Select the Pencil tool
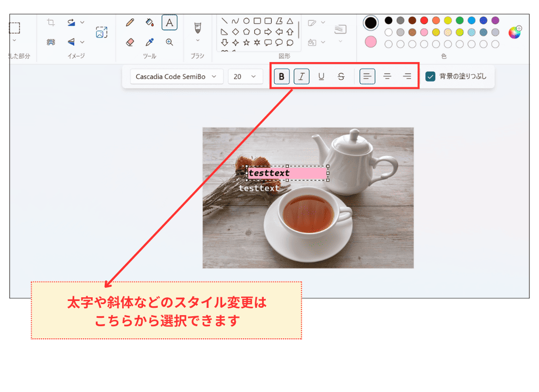The width and height of the screenshot is (539, 392). 130,21
